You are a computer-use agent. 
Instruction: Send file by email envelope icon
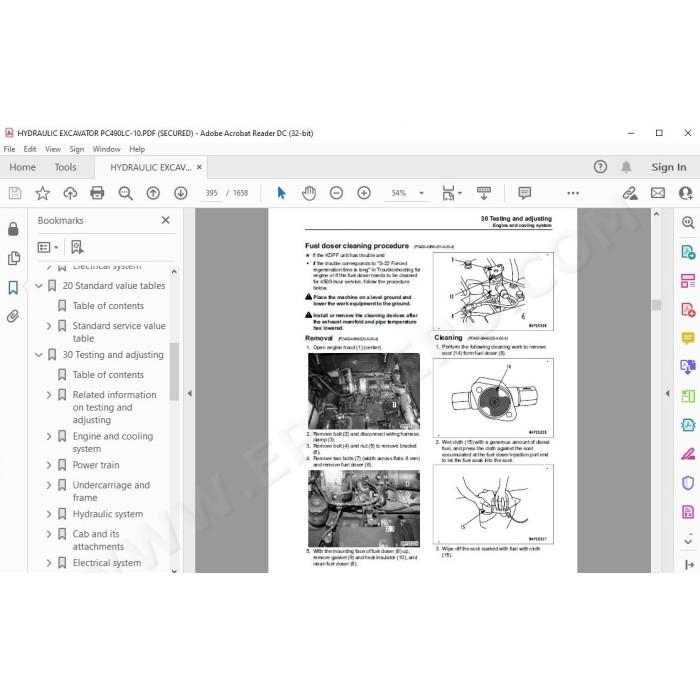(x=658, y=193)
